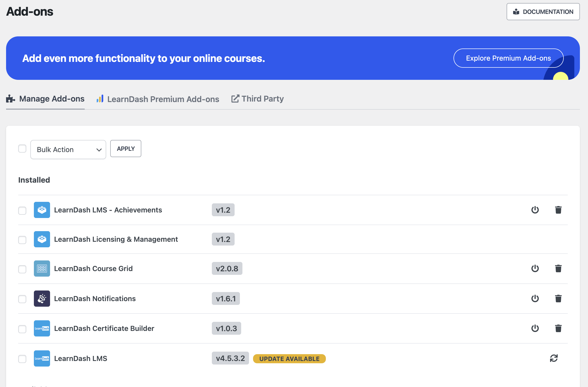The width and height of the screenshot is (588, 387).
Task: Switch to Manage Add-ons tab
Action: click(x=46, y=99)
